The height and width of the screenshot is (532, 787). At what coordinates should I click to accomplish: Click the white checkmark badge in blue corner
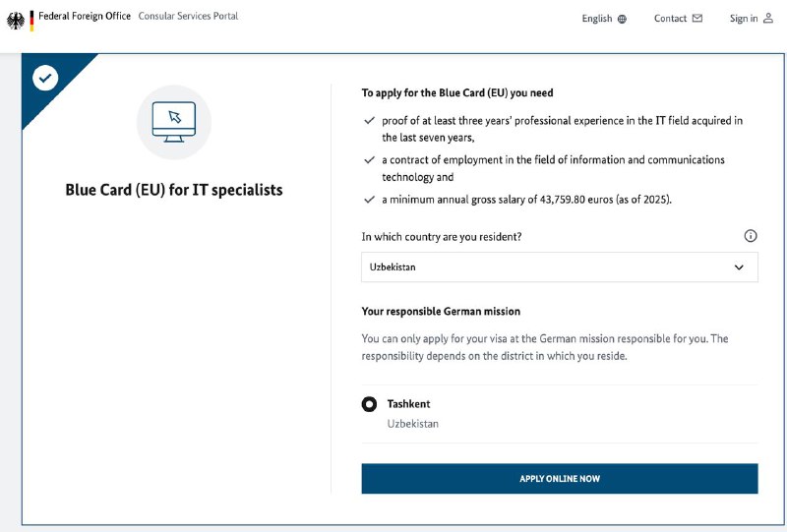pos(45,78)
